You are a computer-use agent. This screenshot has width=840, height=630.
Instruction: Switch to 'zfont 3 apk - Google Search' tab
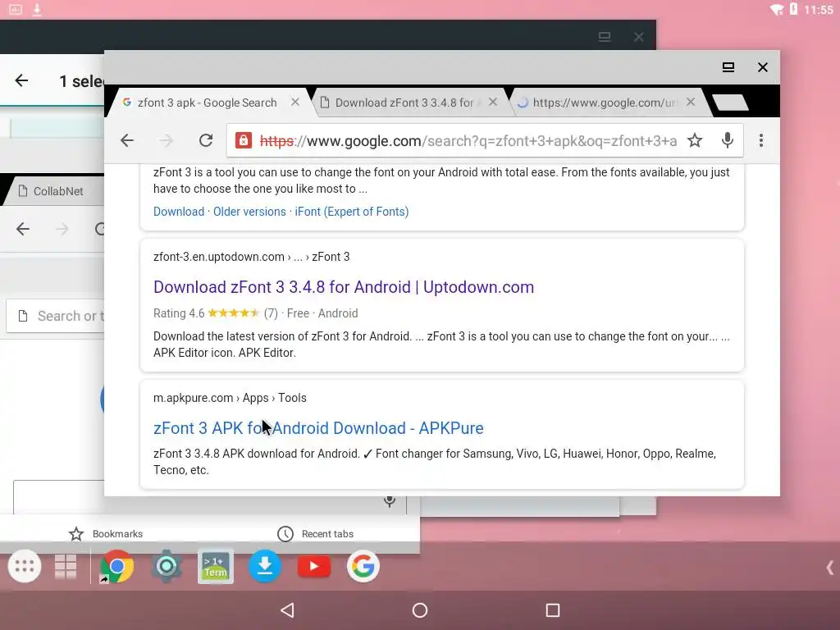[207, 103]
